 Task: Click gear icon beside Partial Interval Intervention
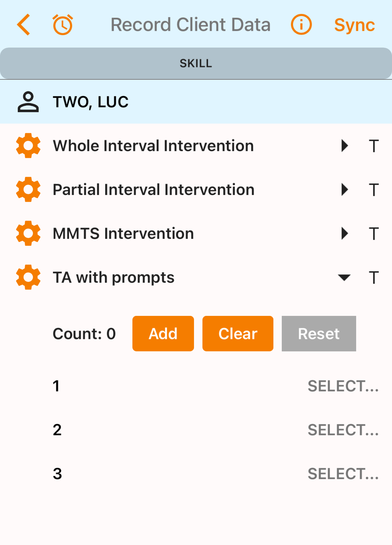[x=28, y=190]
